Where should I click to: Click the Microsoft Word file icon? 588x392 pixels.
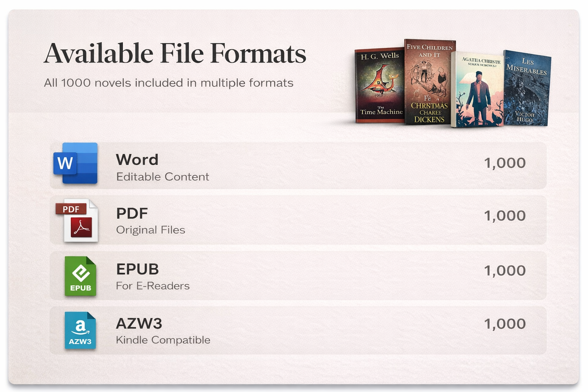coord(75,163)
